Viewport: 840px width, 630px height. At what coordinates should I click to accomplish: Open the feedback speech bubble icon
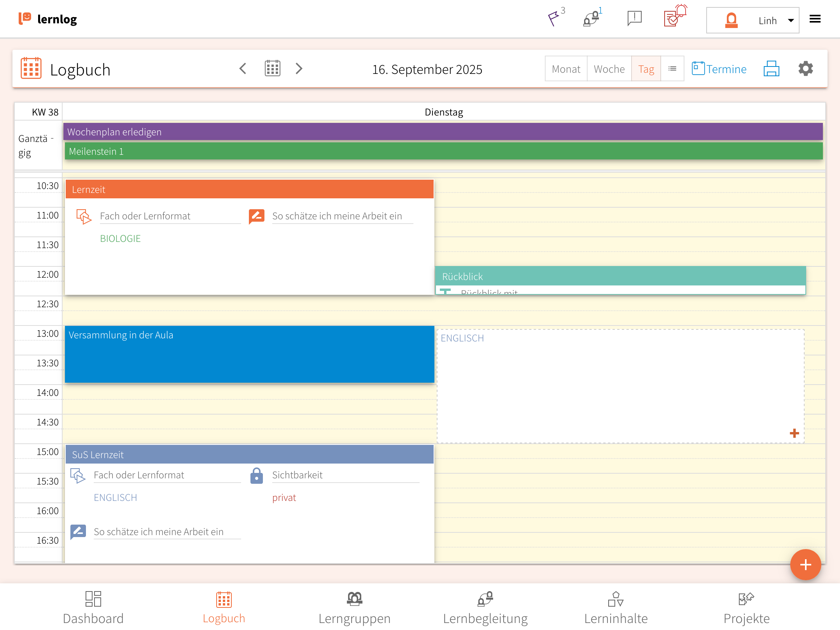point(634,18)
